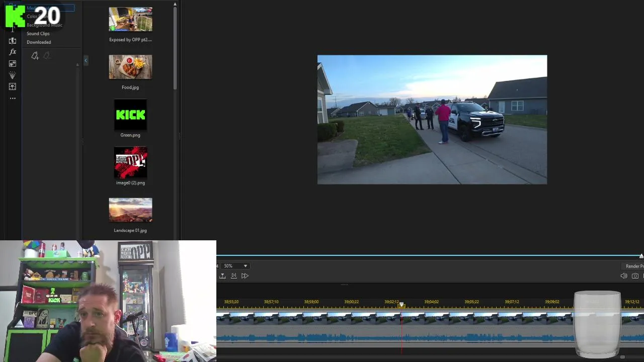The width and height of the screenshot is (644, 362).
Task: Select Downloaded in library list
Action: coord(39,42)
